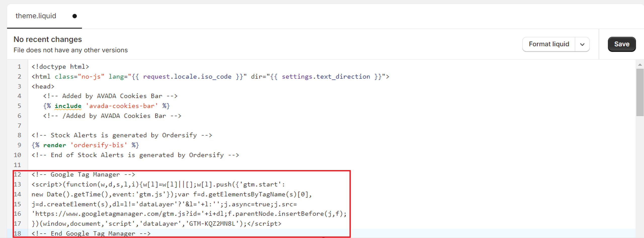Screen dimensions: 644x238
Task: Click line number 12 in the gutter
Action: [x=17, y=175]
